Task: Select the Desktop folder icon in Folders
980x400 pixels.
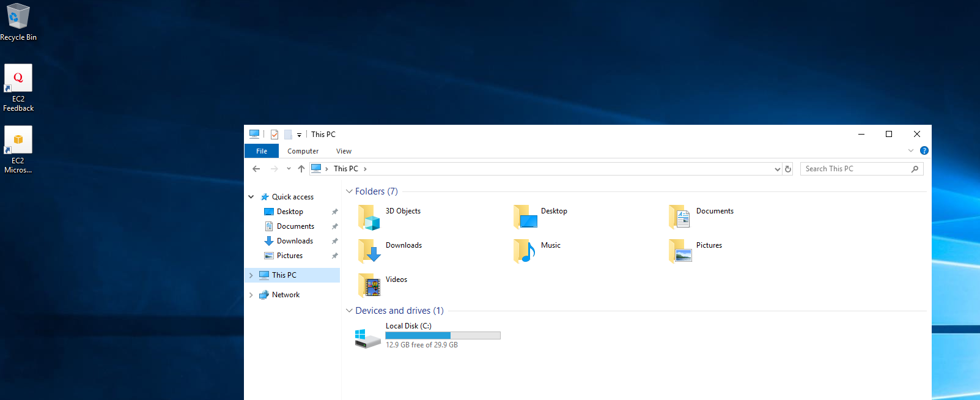Action: [525, 217]
